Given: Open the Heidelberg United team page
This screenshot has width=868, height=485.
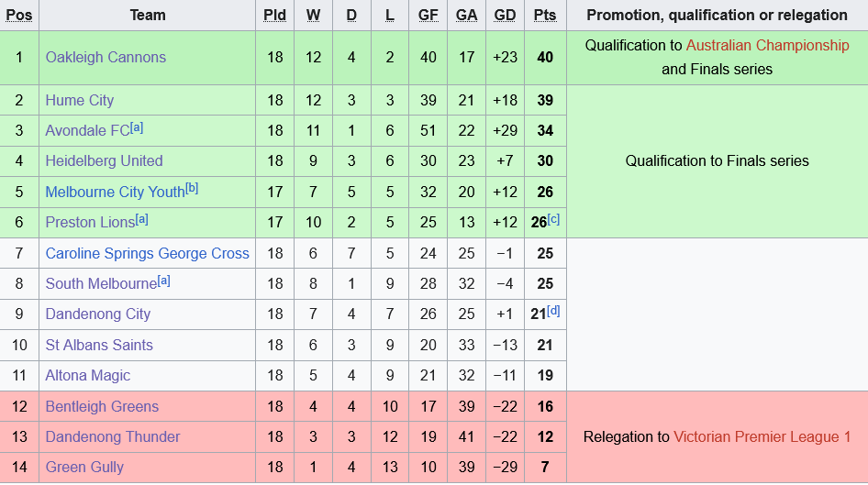Looking at the screenshot, I should 104,161.
